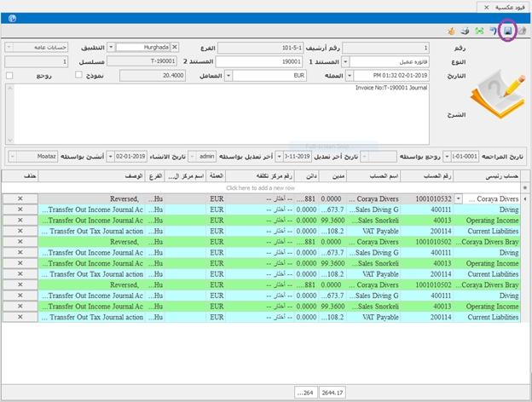This screenshot has height=402, width=532.
Task: Close the قيود عكسية tab
Action: tap(486, 6)
